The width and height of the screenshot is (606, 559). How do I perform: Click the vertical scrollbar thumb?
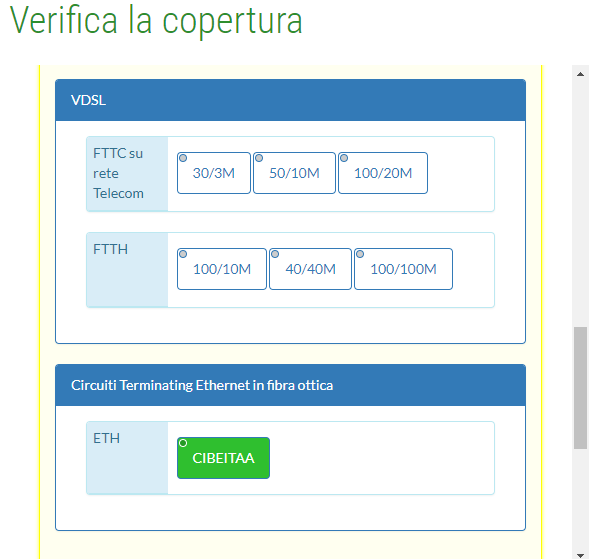580,388
